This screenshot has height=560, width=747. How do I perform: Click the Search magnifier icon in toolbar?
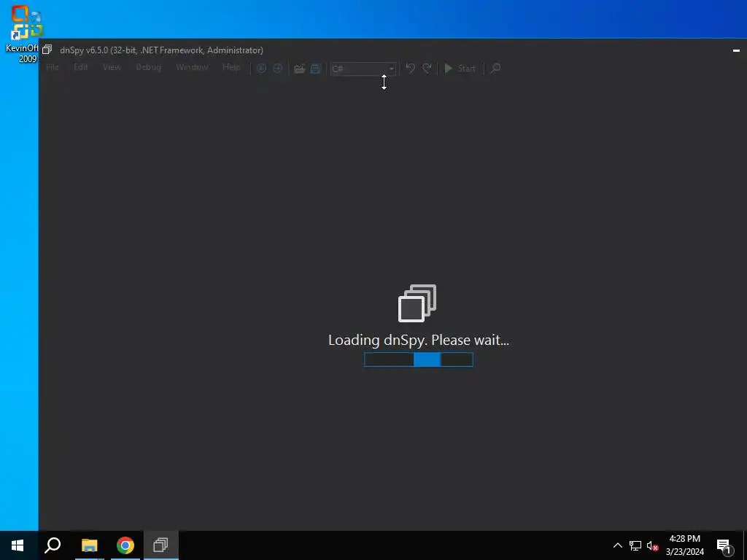pos(495,69)
